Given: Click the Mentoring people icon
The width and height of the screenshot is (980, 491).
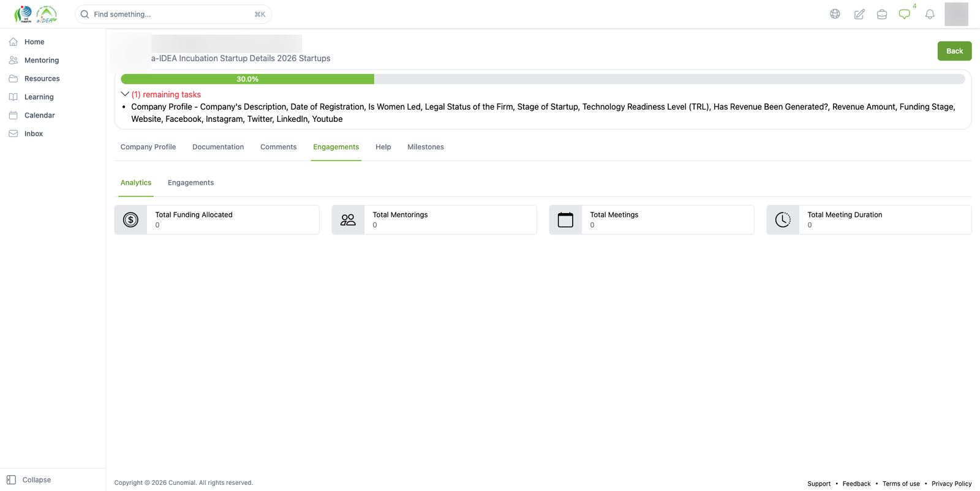Looking at the screenshot, I should pos(13,60).
